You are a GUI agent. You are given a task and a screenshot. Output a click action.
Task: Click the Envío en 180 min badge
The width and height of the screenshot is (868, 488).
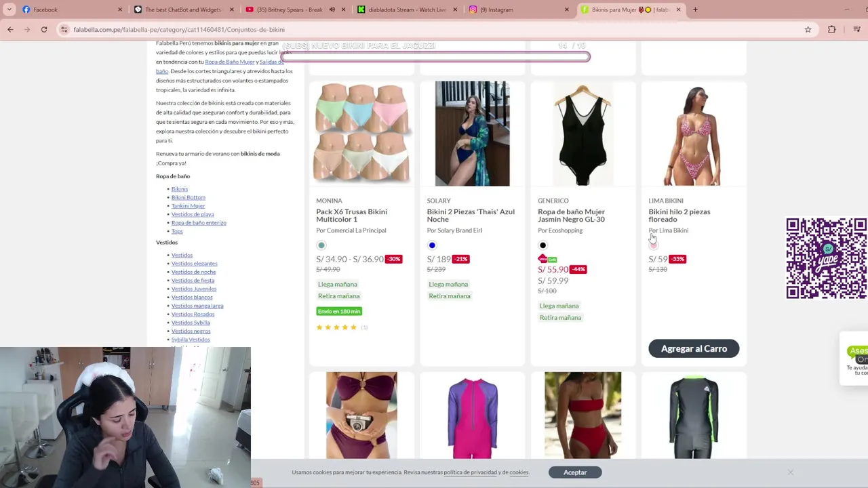pos(339,311)
